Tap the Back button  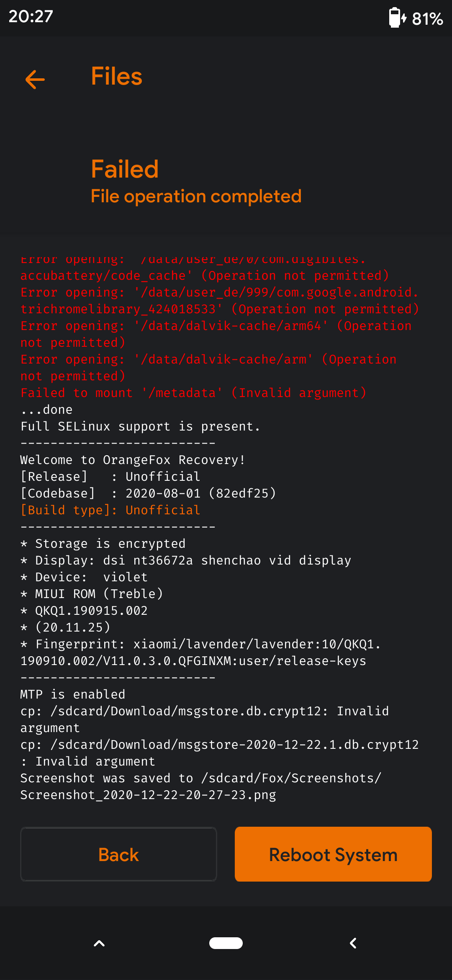click(x=119, y=854)
